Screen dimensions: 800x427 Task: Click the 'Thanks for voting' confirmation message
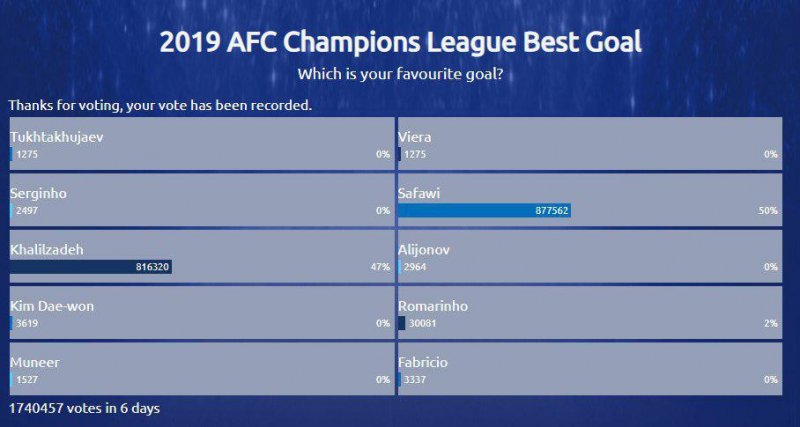[x=160, y=104]
